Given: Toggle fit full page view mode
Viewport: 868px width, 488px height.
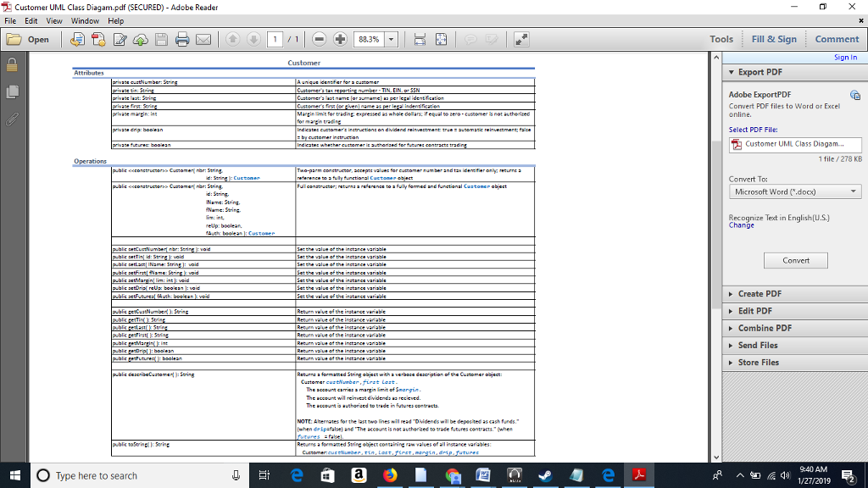Looking at the screenshot, I should pos(440,39).
